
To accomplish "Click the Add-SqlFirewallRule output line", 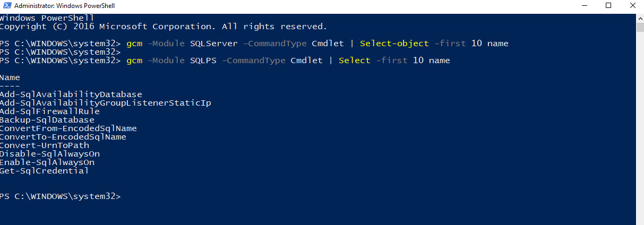I will point(49,111).
